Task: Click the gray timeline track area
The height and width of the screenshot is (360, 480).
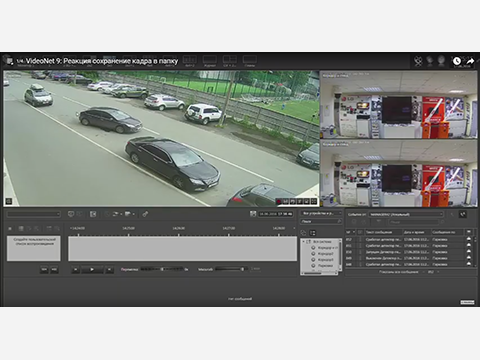Action: click(x=182, y=249)
